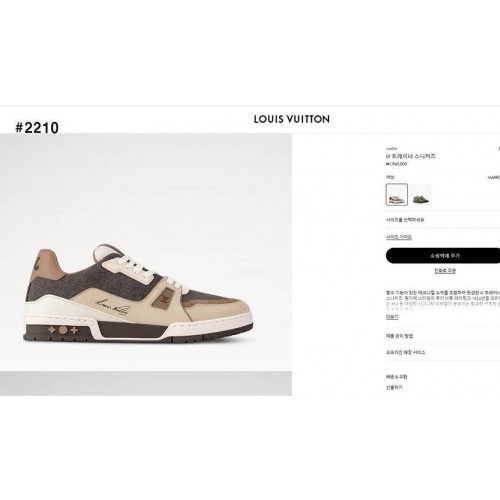The image size is (500, 500).
Task: Click the product price text
Action: [396, 164]
